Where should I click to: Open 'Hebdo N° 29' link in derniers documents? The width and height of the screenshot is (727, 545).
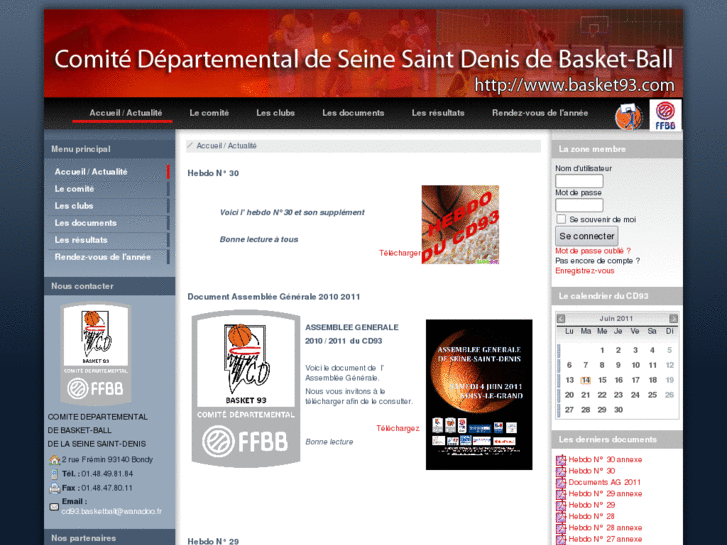[592, 505]
